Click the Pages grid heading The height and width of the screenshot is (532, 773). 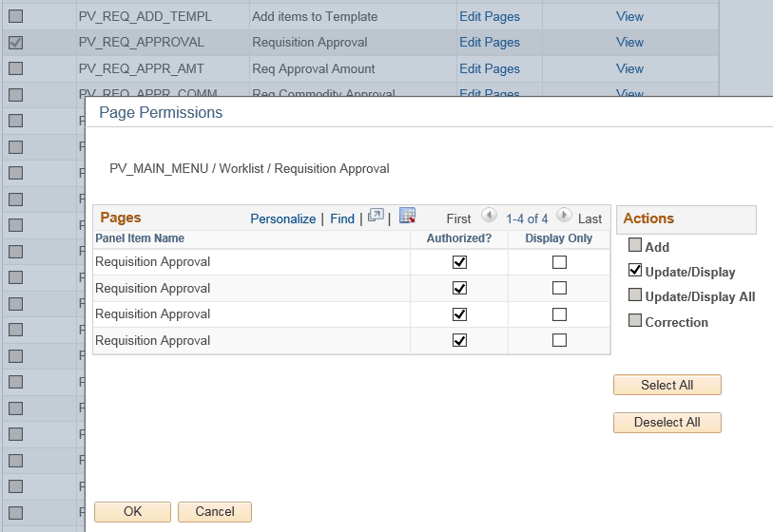121,218
